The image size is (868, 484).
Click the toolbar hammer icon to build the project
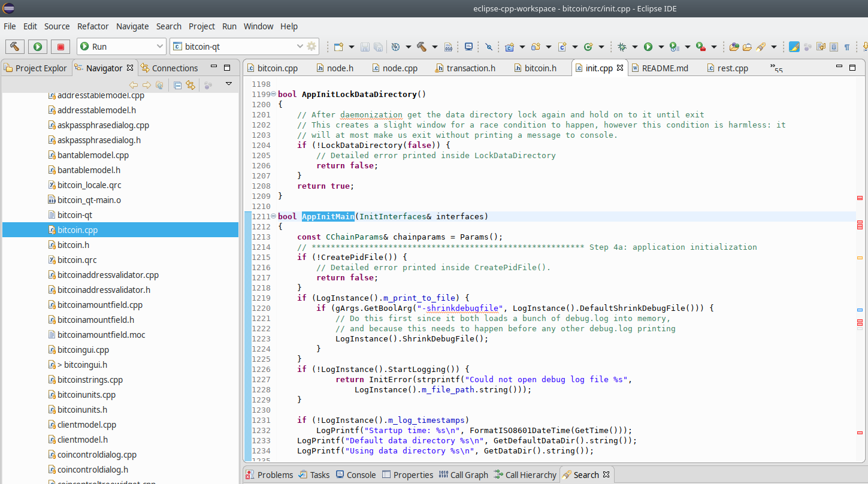422,47
